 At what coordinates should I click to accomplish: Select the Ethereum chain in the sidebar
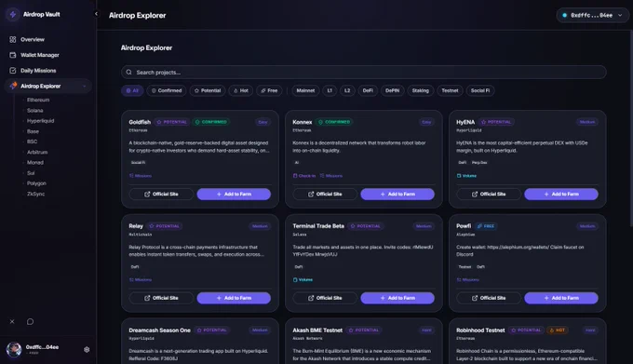pyautogui.click(x=38, y=100)
